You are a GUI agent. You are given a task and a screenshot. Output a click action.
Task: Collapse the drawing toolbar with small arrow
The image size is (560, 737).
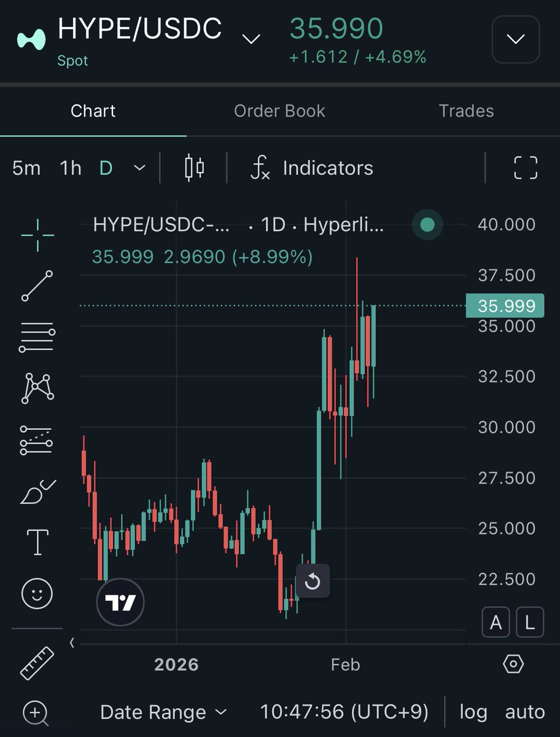pos(72,642)
